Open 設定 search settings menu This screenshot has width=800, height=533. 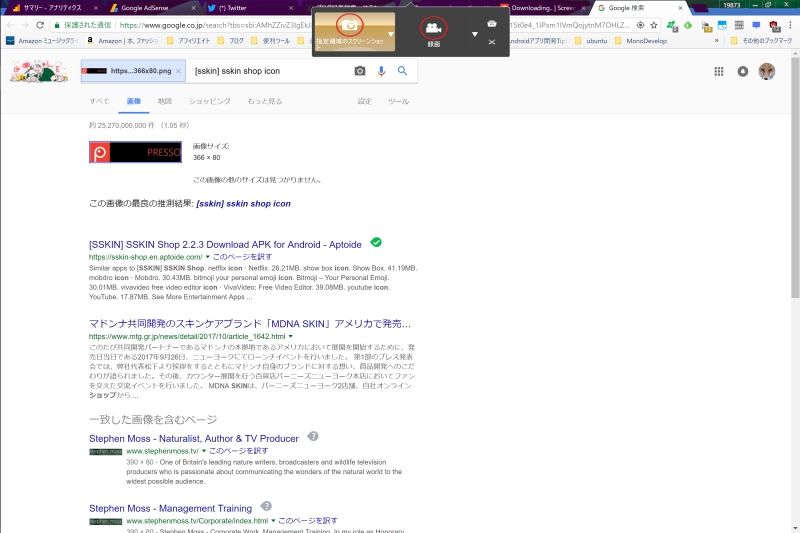coord(364,101)
